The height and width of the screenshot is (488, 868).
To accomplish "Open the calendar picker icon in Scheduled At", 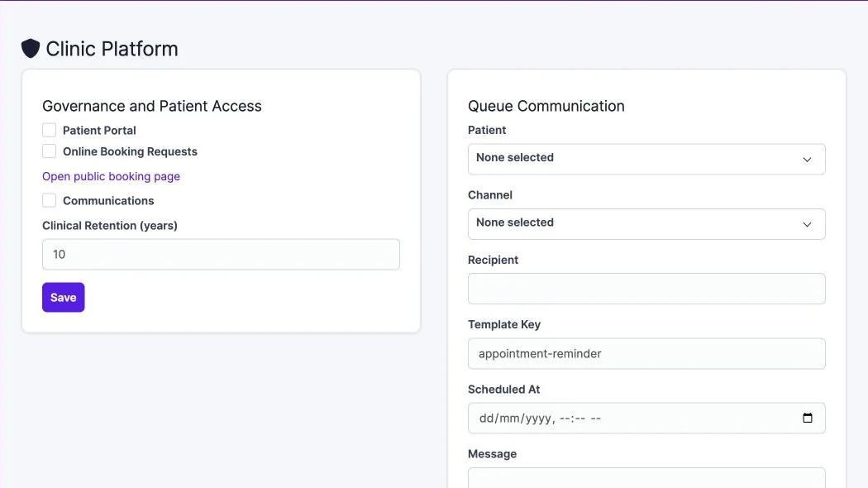I will tap(807, 419).
